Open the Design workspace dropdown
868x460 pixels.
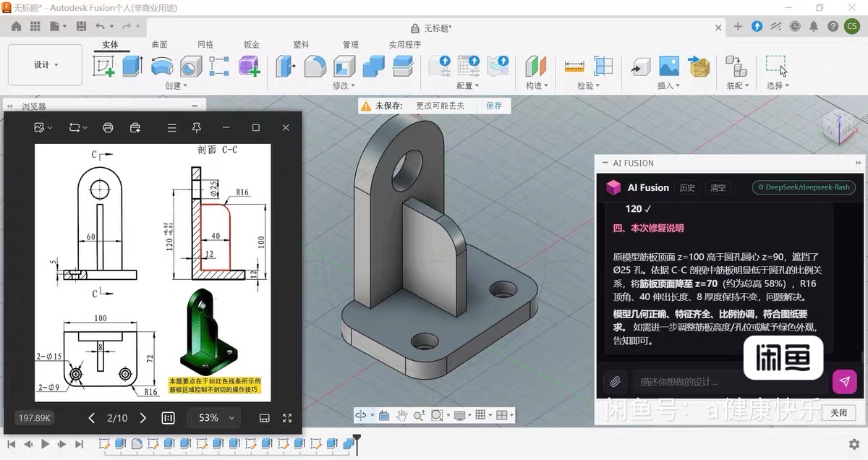coord(45,65)
